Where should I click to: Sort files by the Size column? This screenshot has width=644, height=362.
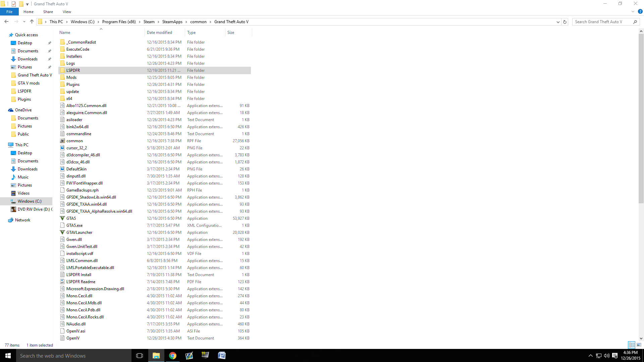tap(238, 33)
